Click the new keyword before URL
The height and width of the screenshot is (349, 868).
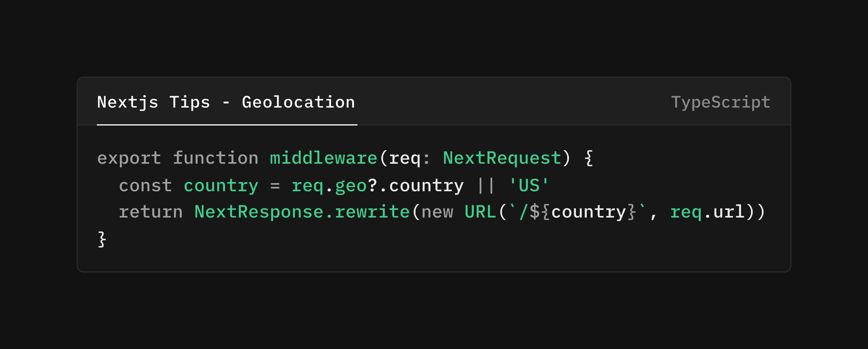click(437, 212)
